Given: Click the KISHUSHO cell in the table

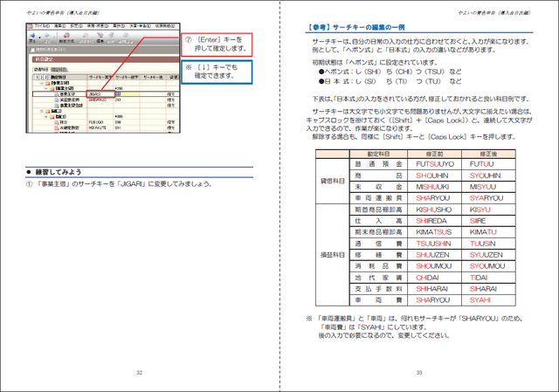Looking at the screenshot, I should (x=434, y=210).
